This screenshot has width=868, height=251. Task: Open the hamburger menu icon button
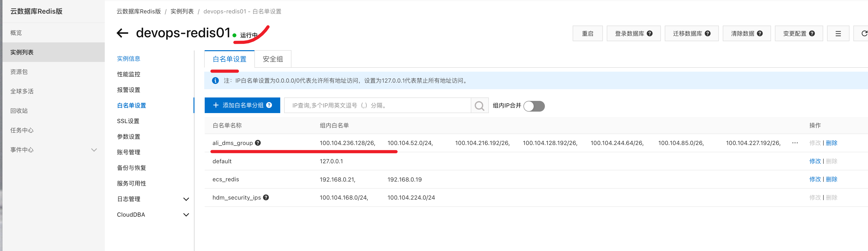click(x=838, y=34)
